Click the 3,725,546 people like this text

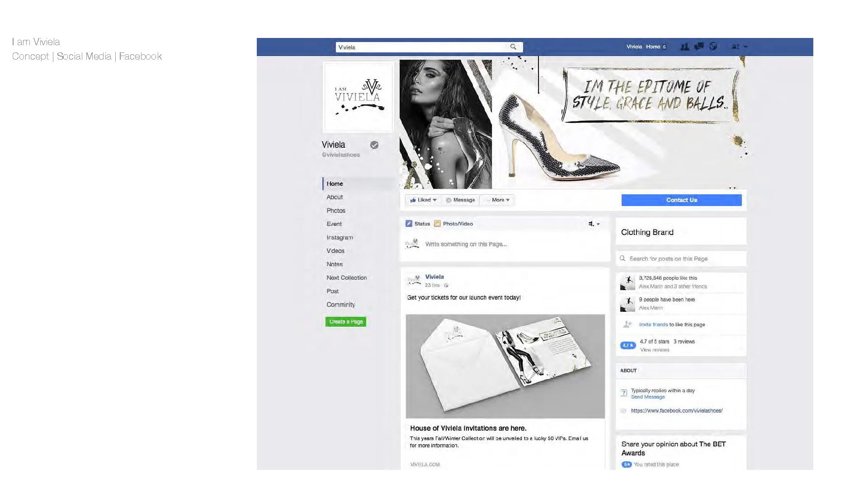668,278
